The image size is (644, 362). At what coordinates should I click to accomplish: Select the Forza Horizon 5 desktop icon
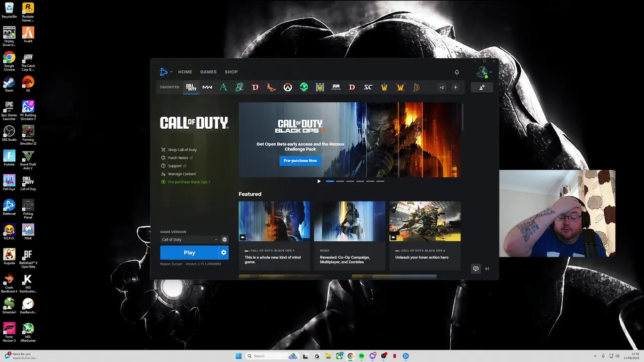pyautogui.click(x=9, y=332)
